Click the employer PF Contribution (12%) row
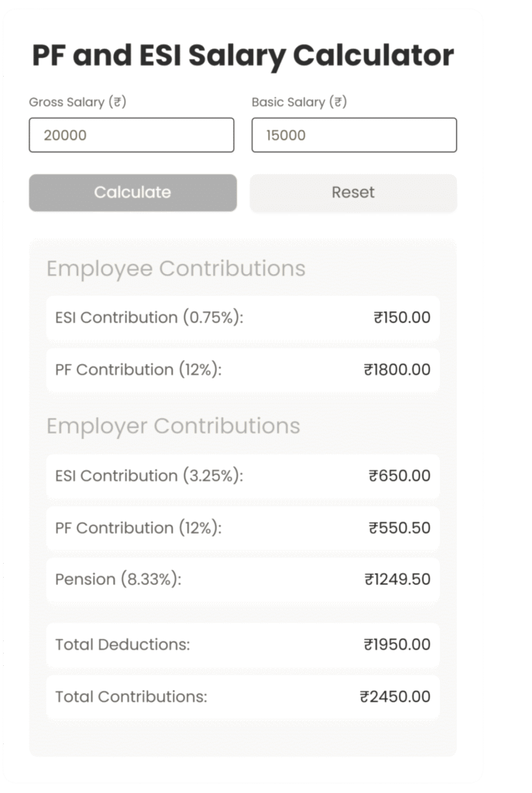The height and width of the screenshot is (793, 532). [x=242, y=528]
